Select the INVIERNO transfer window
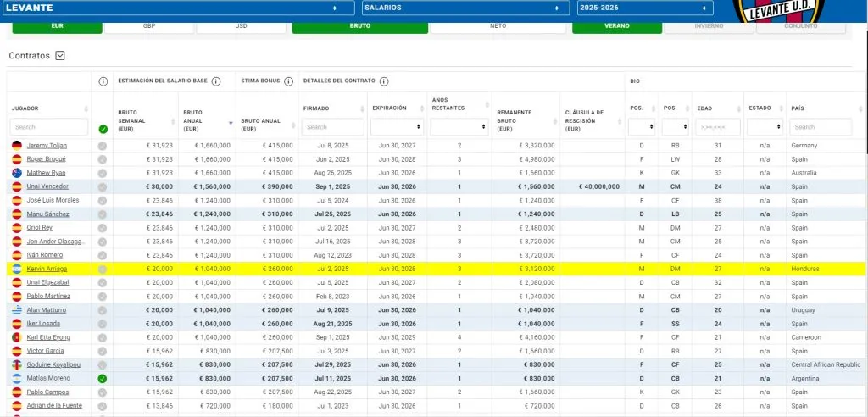The width and height of the screenshot is (868, 417). coord(709,26)
